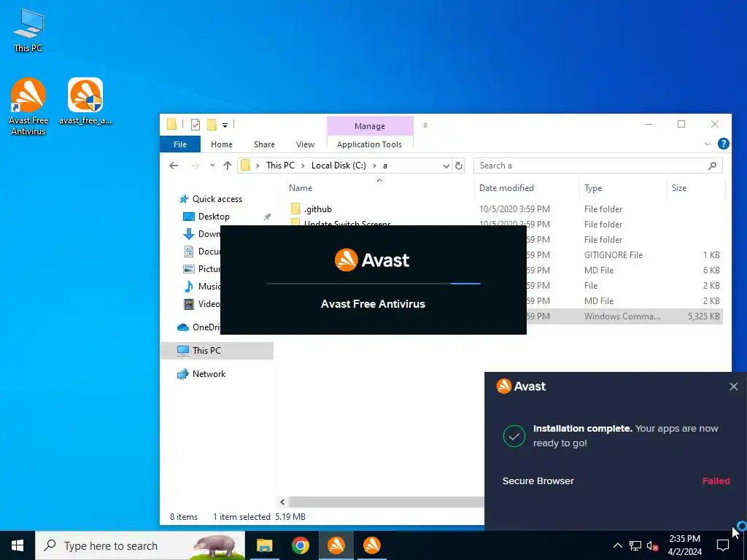Select the second Avast taskbar icon
Screen dimensions: 747x560
pos(371,545)
